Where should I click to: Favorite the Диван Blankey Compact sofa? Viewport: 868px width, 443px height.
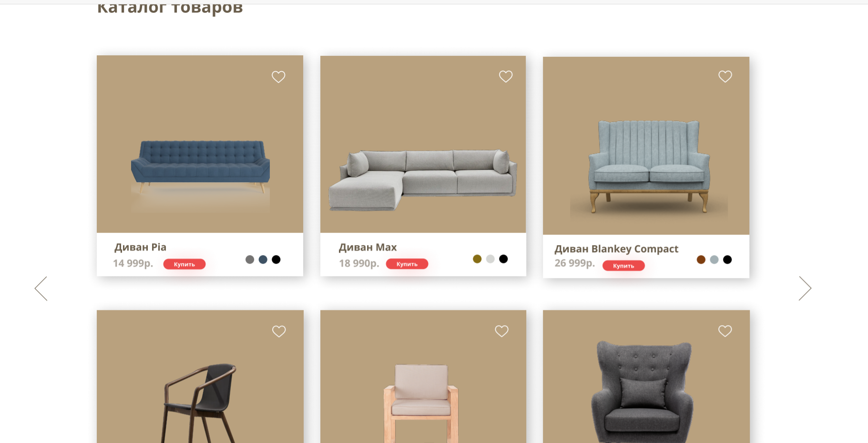(x=725, y=76)
